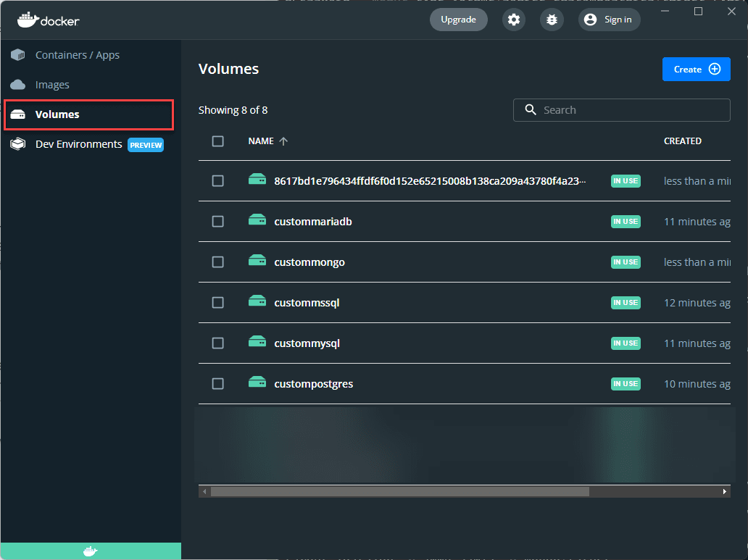The image size is (748, 560).
Task: Click the IN USE badge for custommariadb
Action: pos(626,222)
